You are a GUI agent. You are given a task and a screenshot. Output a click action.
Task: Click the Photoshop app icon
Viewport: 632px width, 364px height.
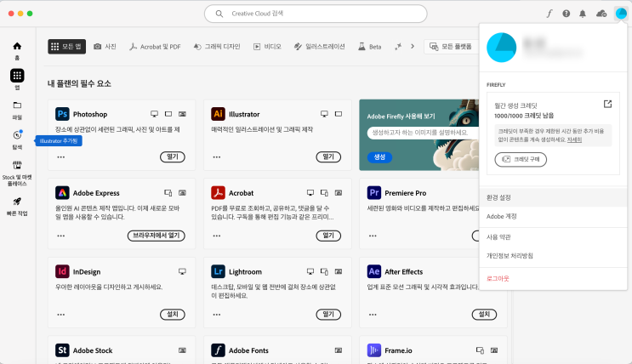[62, 114]
